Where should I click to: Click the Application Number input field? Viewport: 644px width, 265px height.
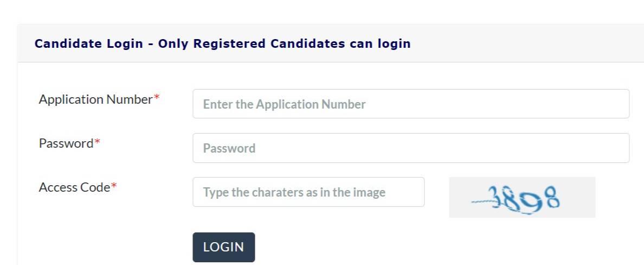pos(410,104)
